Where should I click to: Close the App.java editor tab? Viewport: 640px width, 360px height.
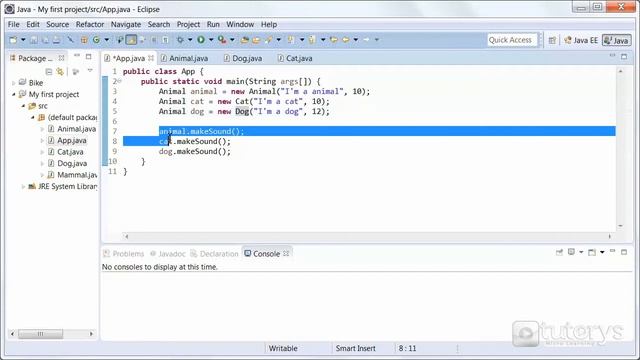click(x=151, y=58)
